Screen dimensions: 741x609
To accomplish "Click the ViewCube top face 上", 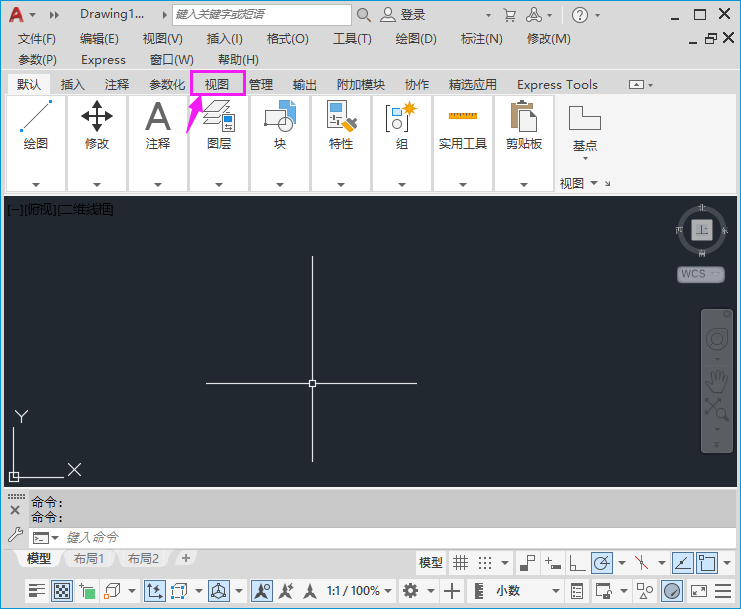I will point(702,230).
